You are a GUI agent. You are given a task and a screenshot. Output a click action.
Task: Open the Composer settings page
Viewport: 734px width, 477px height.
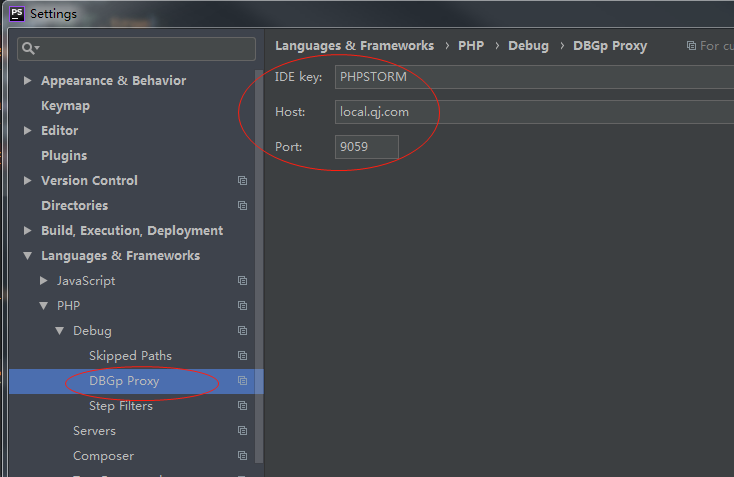[103, 456]
